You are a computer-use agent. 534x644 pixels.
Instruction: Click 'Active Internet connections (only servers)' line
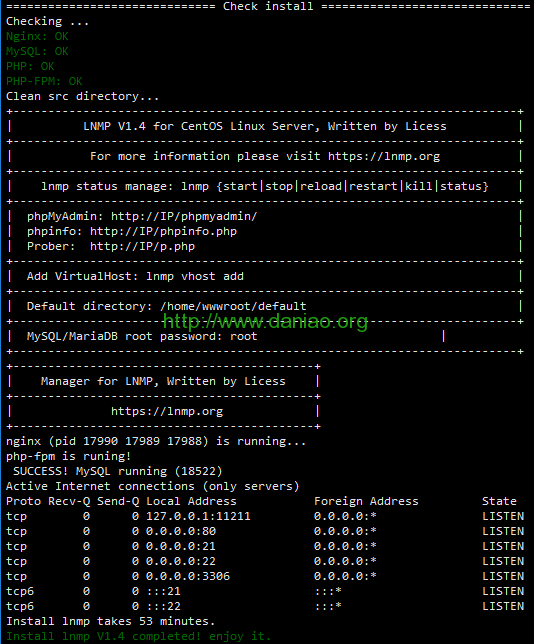(x=152, y=486)
